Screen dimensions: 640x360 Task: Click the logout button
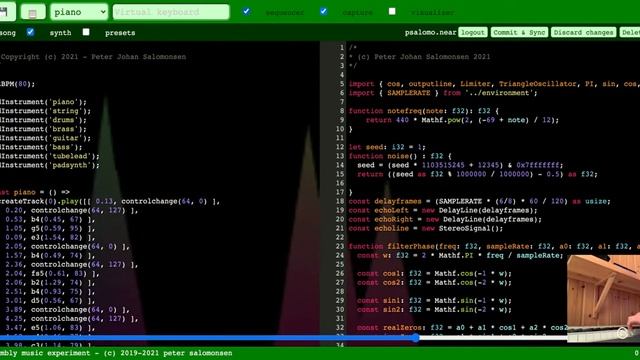tap(473, 32)
